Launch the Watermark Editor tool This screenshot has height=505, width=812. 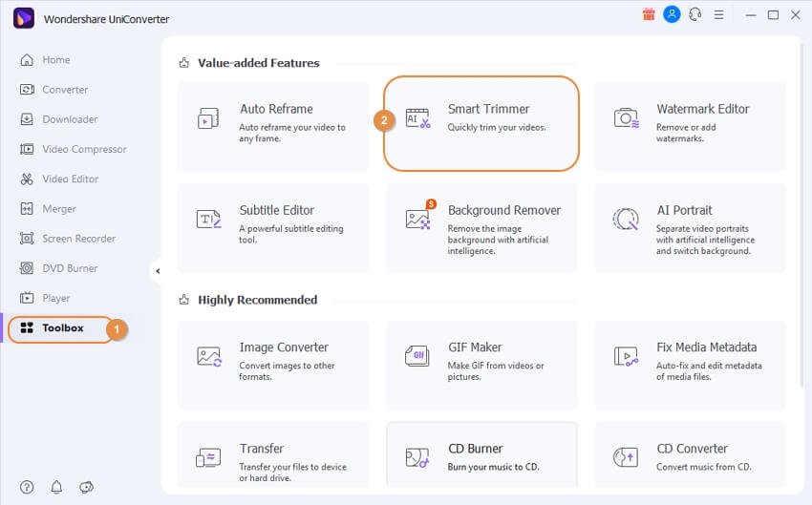tap(690, 126)
